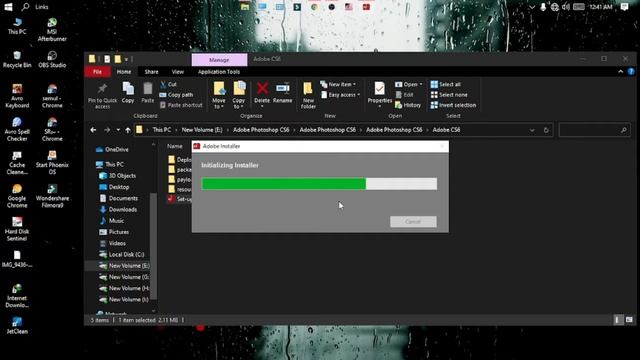Open recent locations dropdown arrow

coord(118,130)
